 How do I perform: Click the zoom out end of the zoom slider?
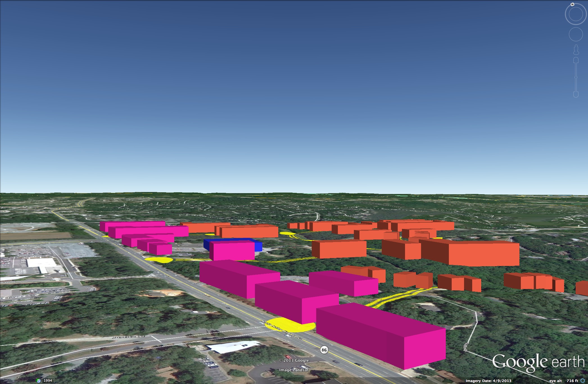(x=576, y=94)
